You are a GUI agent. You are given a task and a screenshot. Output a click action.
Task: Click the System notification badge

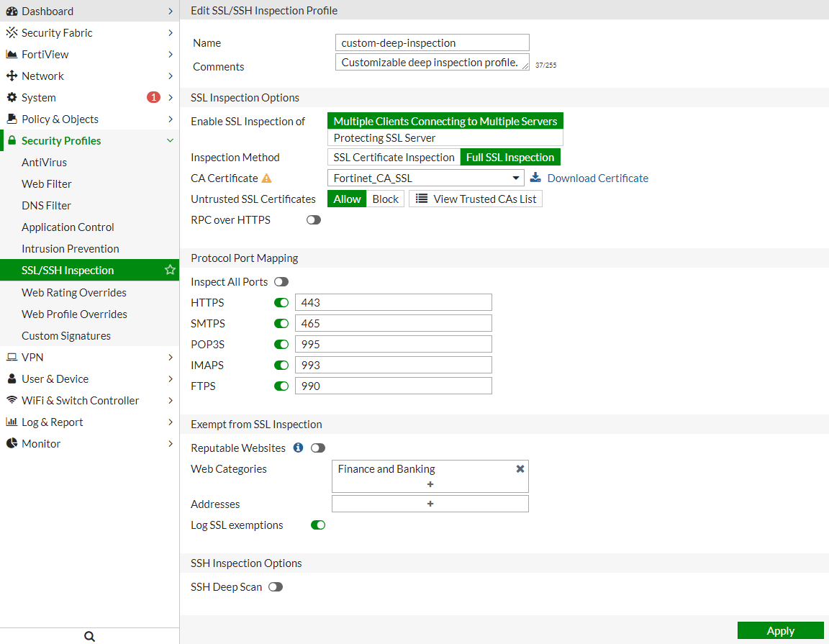click(153, 97)
